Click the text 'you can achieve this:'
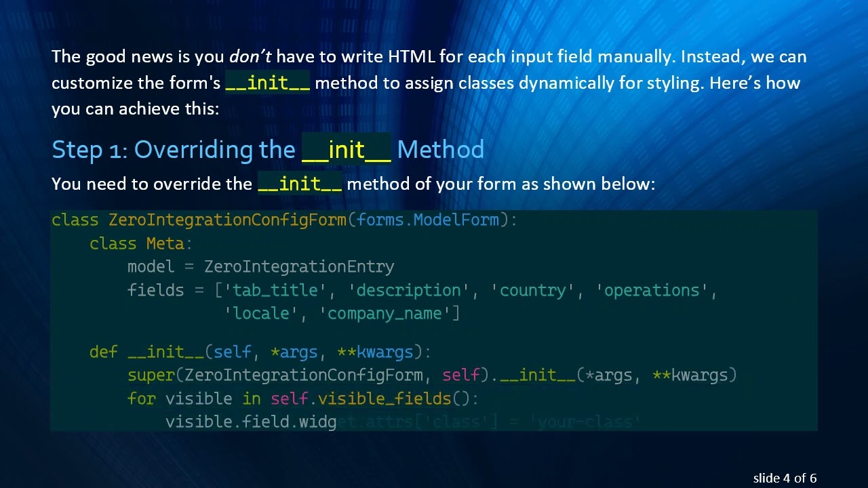The image size is (868, 488). pos(135,108)
